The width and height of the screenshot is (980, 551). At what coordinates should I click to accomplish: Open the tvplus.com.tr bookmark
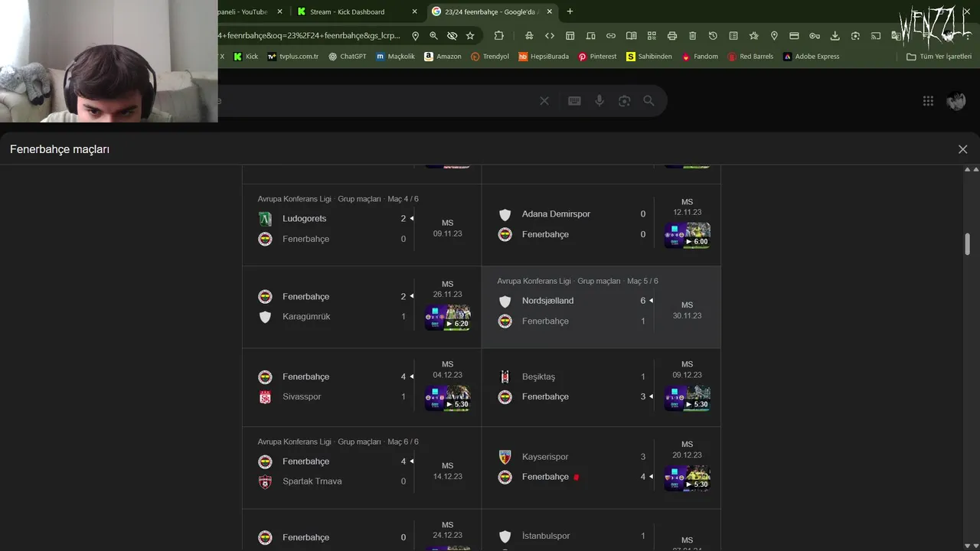click(x=292, y=57)
